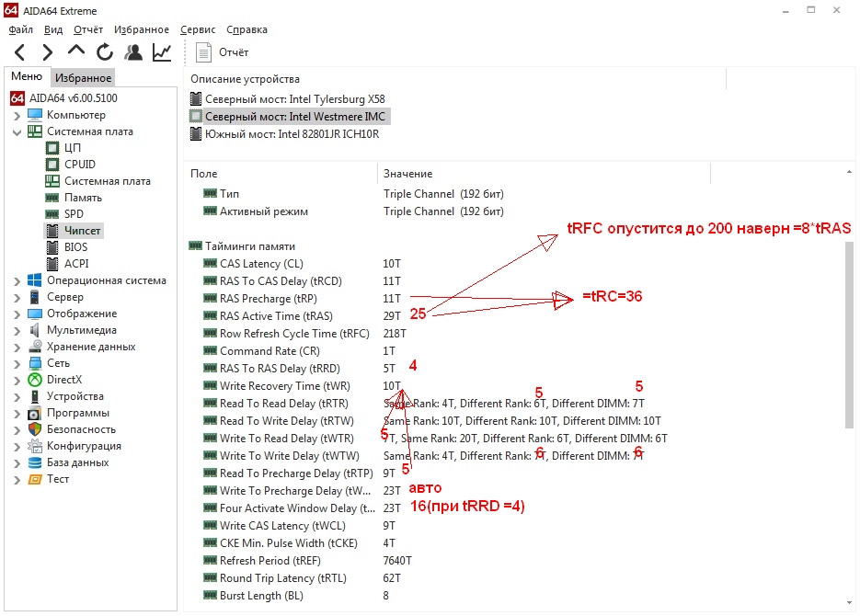Switch to the Избранное tab in the sidebar
The width and height of the screenshot is (860, 616).
tap(84, 78)
